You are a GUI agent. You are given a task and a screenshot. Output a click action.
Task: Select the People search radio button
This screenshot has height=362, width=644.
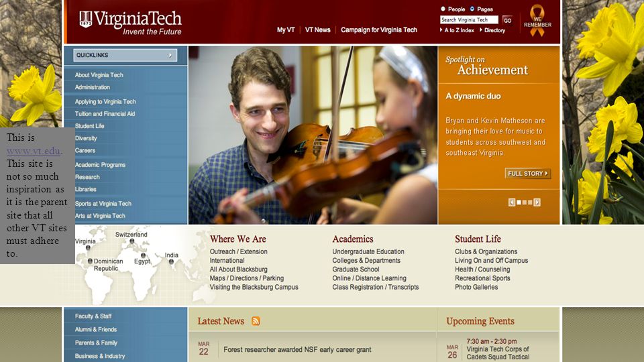[x=443, y=9]
